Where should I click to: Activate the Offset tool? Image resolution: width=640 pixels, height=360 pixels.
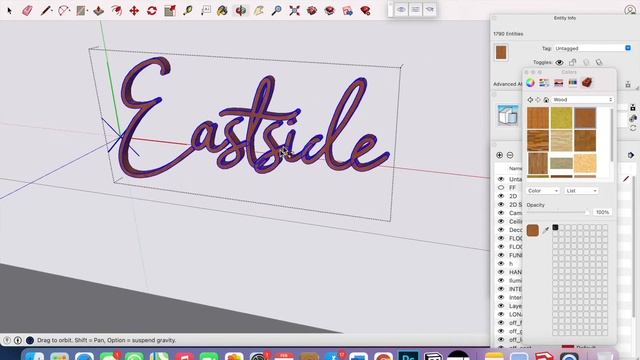point(116,11)
